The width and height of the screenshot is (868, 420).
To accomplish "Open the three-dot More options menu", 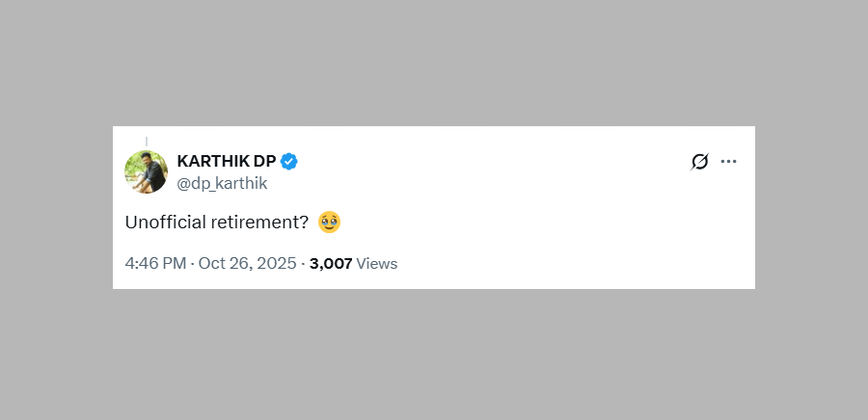I will coord(728,162).
